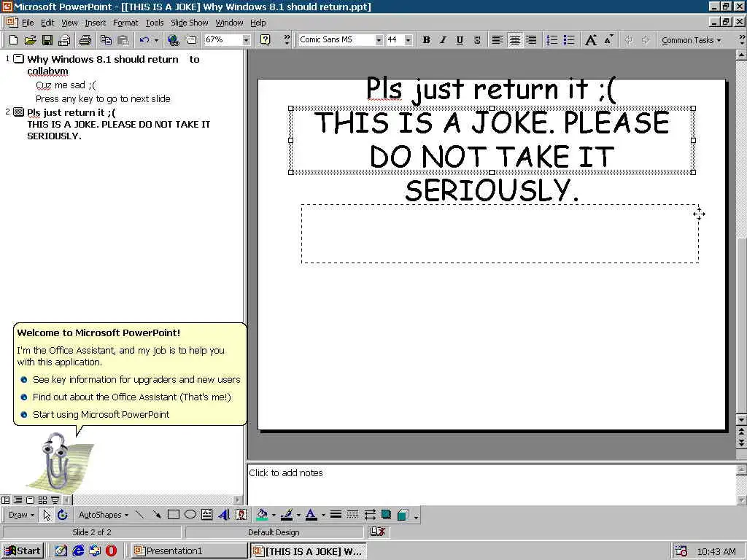Image resolution: width=747 pixels, height=560 pixels.
Task: Increase font size with large A
Action: (591, 40)
